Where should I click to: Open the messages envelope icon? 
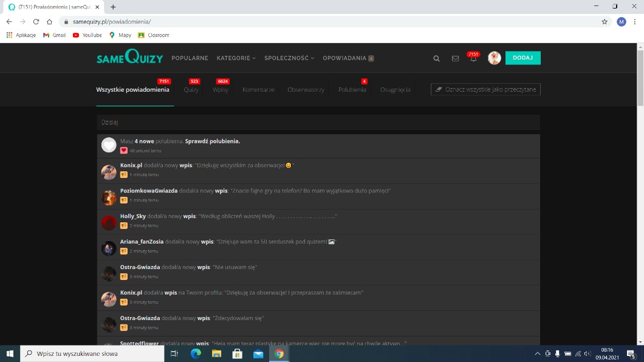(455, 58)
